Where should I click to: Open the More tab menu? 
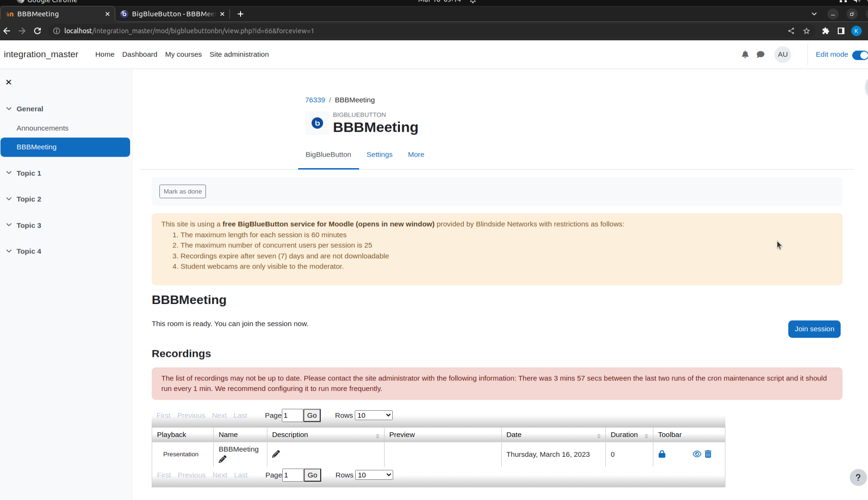(x=416, y=155)
